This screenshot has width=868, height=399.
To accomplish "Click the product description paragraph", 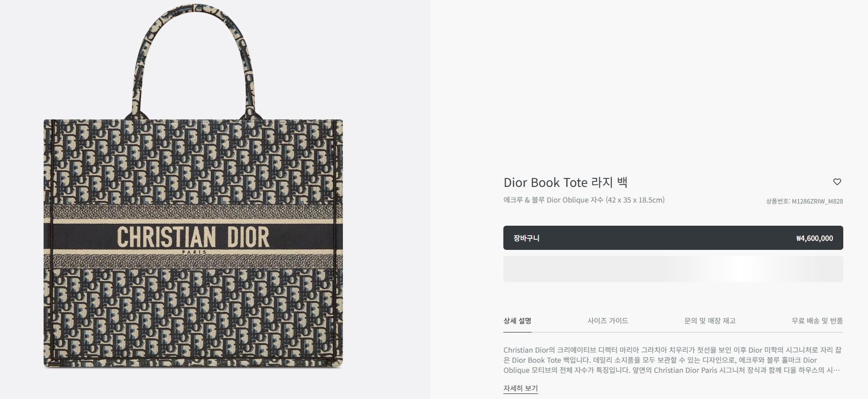I will click(x=672, y=360).
